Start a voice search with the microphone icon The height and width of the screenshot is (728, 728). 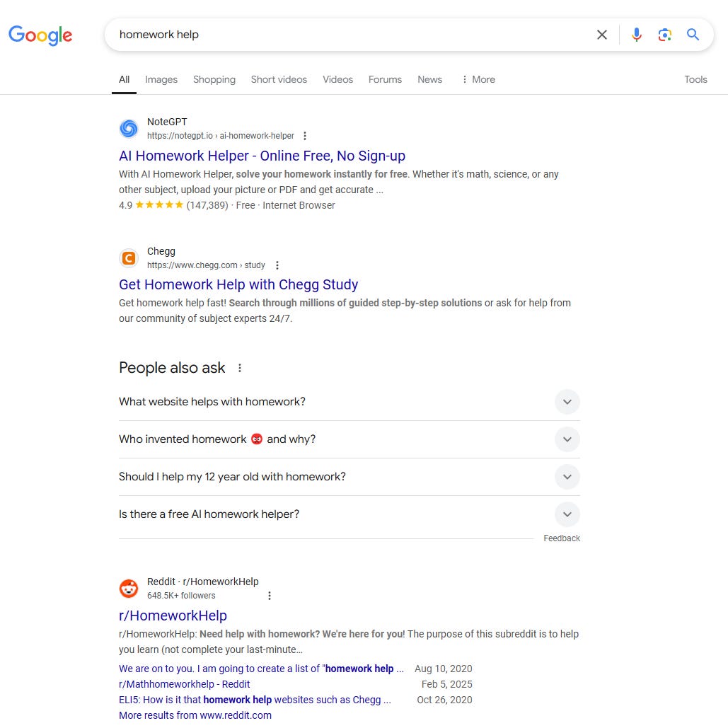click(x=636, y=34)
